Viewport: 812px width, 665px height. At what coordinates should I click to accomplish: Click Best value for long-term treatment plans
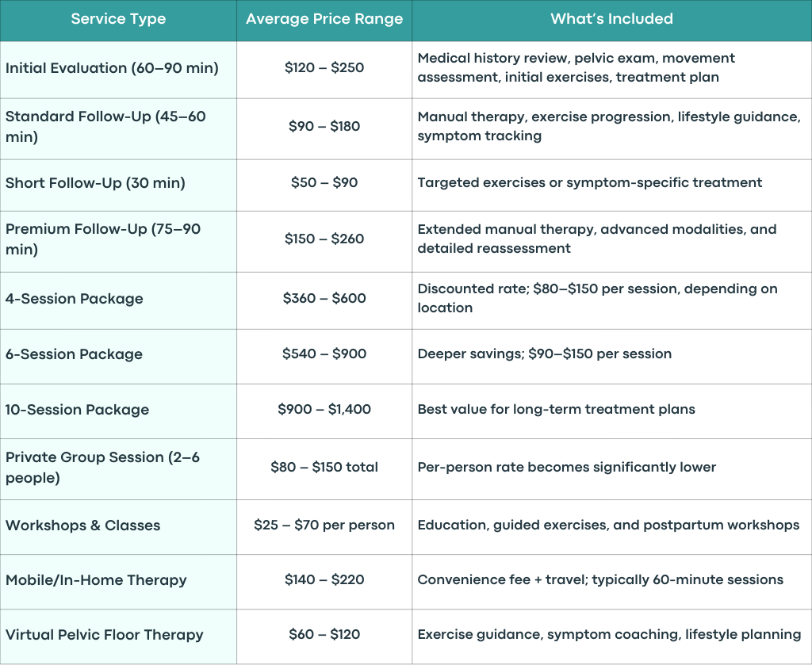[x=556, y=409]
